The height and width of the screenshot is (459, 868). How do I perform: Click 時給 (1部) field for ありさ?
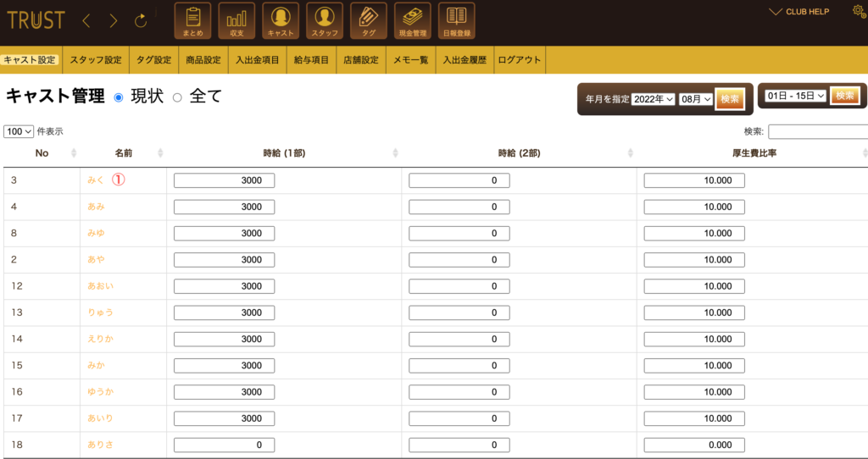pos(224,445)
